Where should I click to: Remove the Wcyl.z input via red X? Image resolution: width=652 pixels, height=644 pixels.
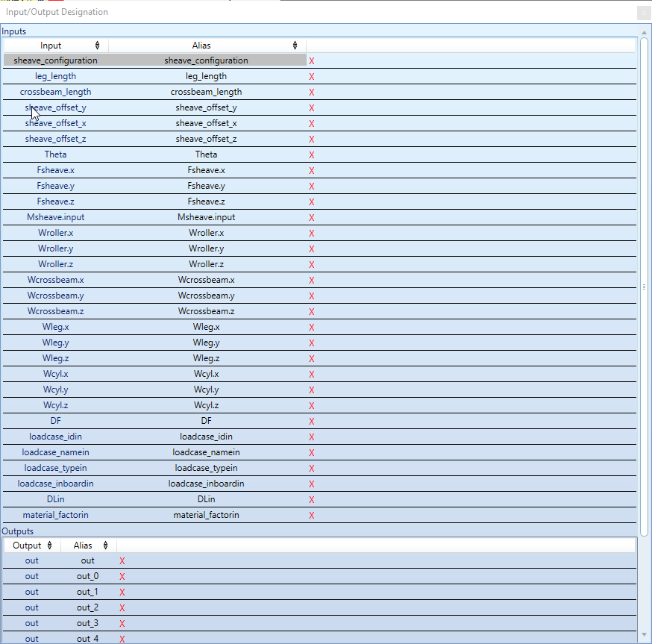pyautogui.click(x=311, y=405)
